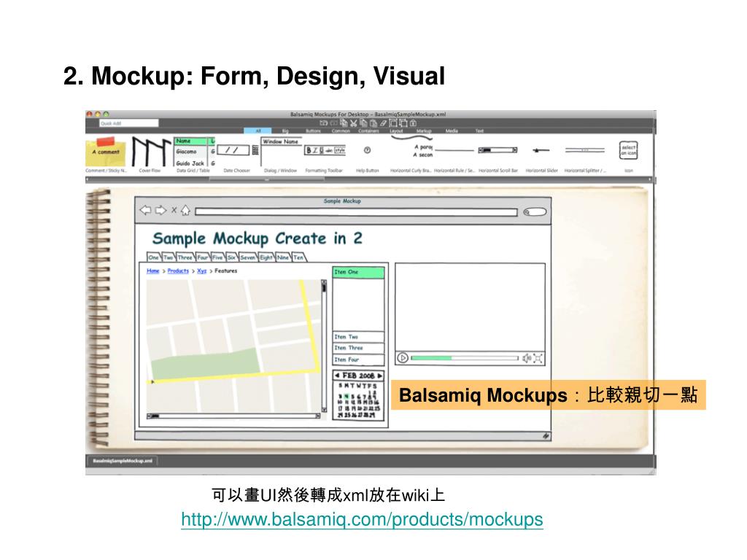Click the Products breadcrumb link

coord(178,271)
